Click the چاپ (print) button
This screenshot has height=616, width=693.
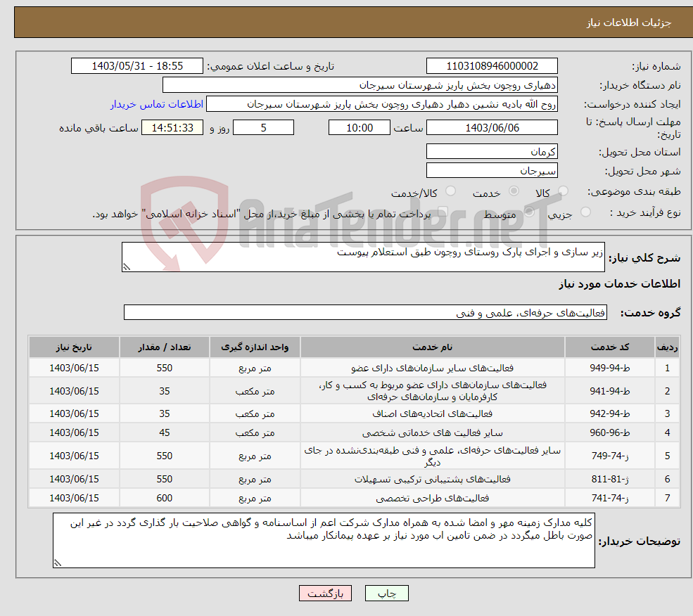pyautogui.click(x=387, y=593)
